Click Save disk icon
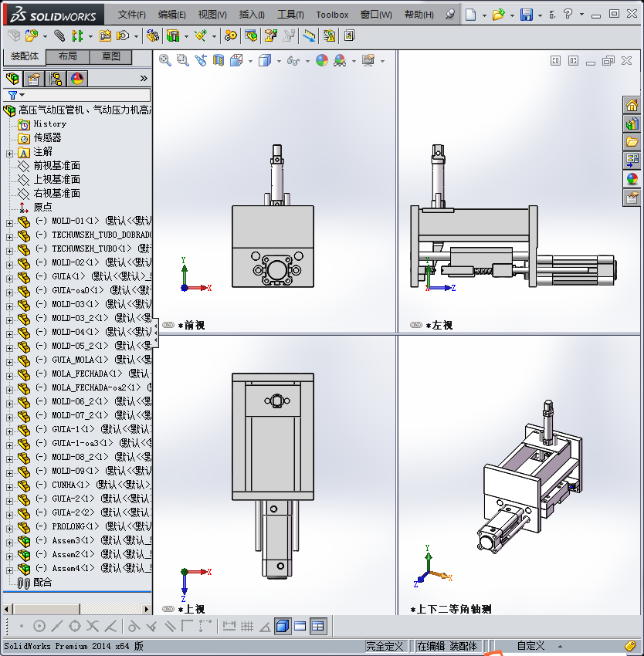The image size is (644, 656). (527, 15)
